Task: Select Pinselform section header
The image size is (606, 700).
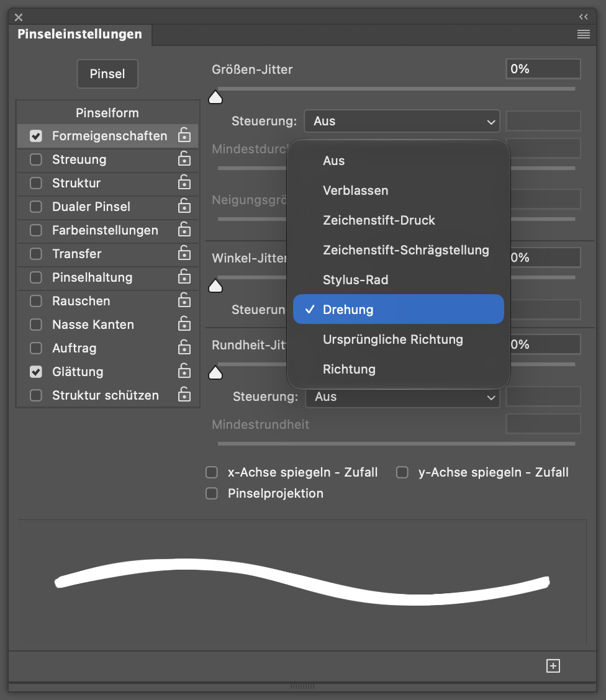Action: coord(107,113)
